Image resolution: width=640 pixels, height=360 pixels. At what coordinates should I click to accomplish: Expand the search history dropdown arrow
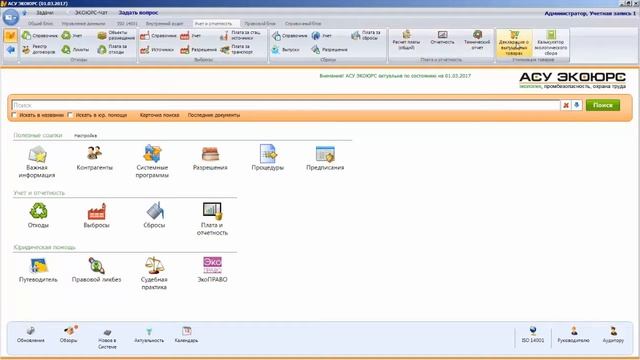(577, 105)
